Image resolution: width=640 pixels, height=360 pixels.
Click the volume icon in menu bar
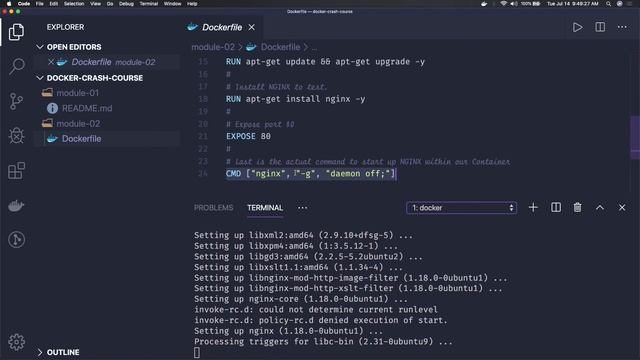[514, 4]
